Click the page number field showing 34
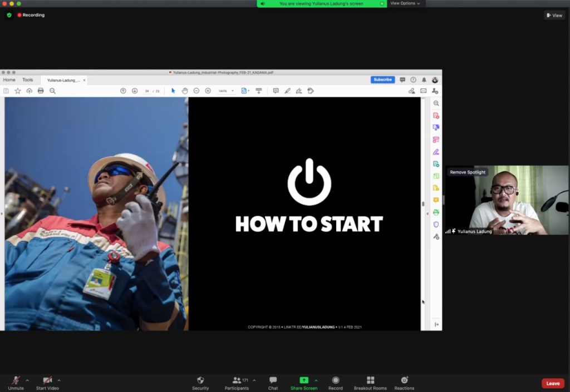 [147, 91]
